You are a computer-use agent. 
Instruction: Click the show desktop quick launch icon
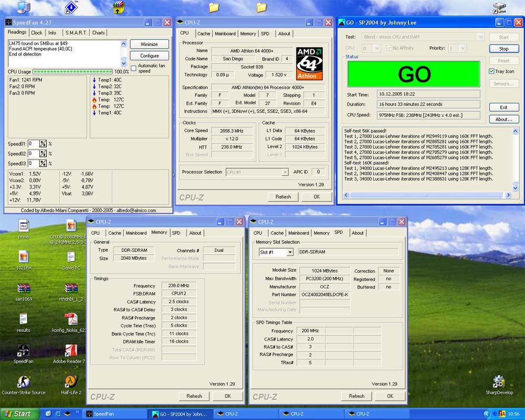pyautogui.click(x=48, y=414)
